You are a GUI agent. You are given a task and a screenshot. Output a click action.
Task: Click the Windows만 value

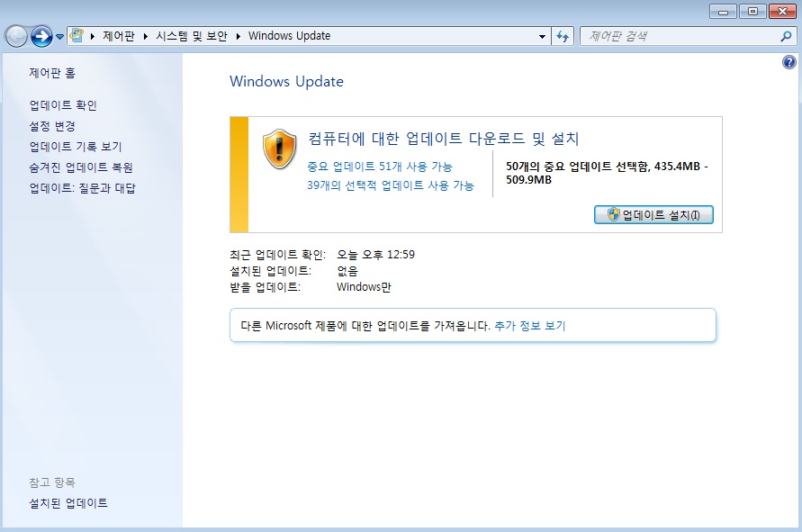point(364,287)
